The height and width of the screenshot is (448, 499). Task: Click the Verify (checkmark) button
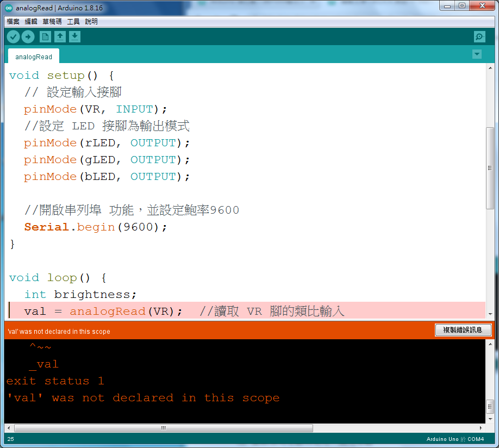click(14, 37)
